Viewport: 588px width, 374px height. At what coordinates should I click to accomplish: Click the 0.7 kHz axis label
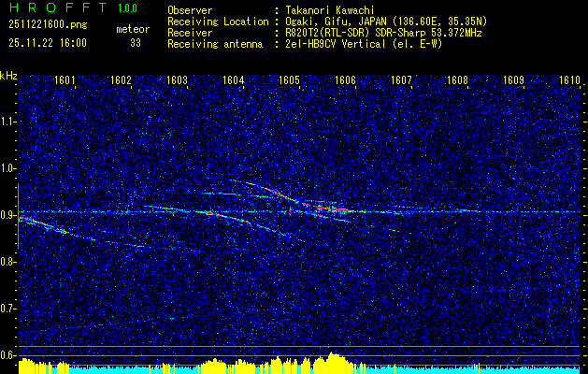point(7,309)
